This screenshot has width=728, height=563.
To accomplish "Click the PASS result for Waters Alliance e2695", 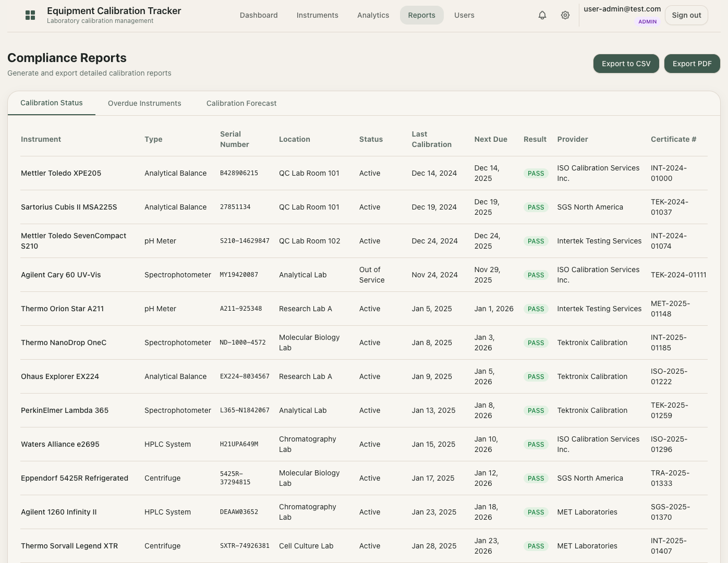I will point(536,444).
